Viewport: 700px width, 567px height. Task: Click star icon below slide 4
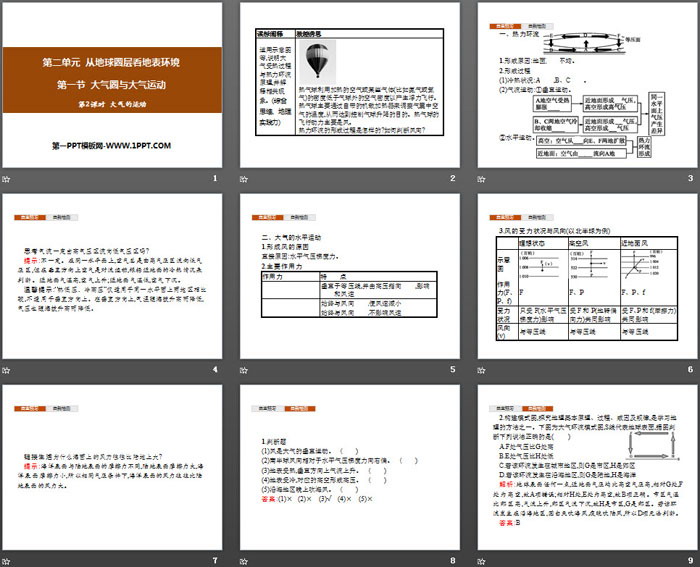(x=6, y=370)
